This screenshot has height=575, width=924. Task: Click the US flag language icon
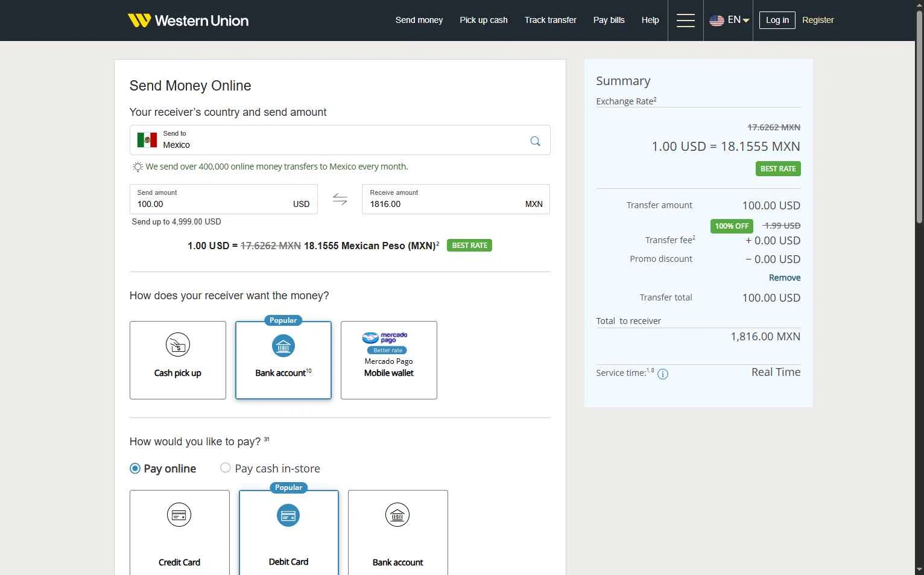click(717, 21)
